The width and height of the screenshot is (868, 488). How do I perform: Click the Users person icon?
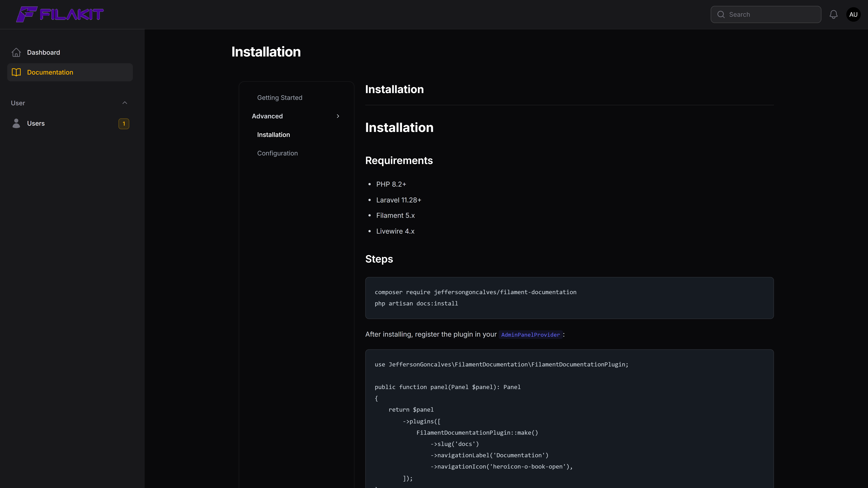click(x=16, y=123)
